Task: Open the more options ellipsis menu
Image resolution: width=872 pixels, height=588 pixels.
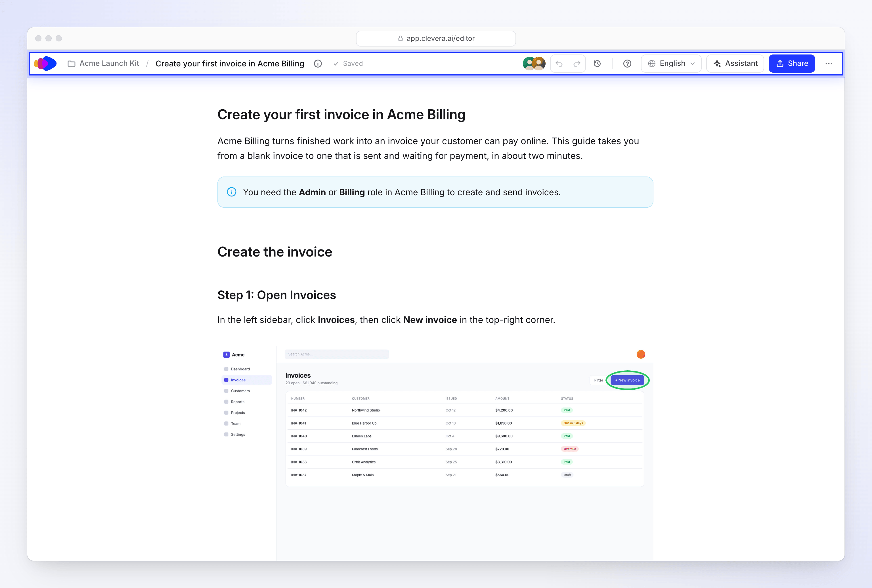Action: click(x=829, y=63)
